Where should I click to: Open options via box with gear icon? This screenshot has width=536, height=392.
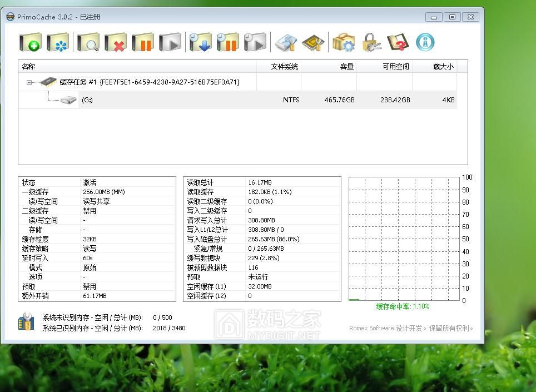(x=343, y=42)
